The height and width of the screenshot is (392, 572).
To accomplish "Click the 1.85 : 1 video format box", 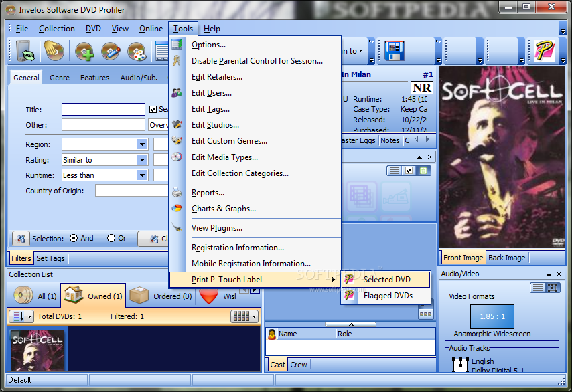I will coord(492,316).
